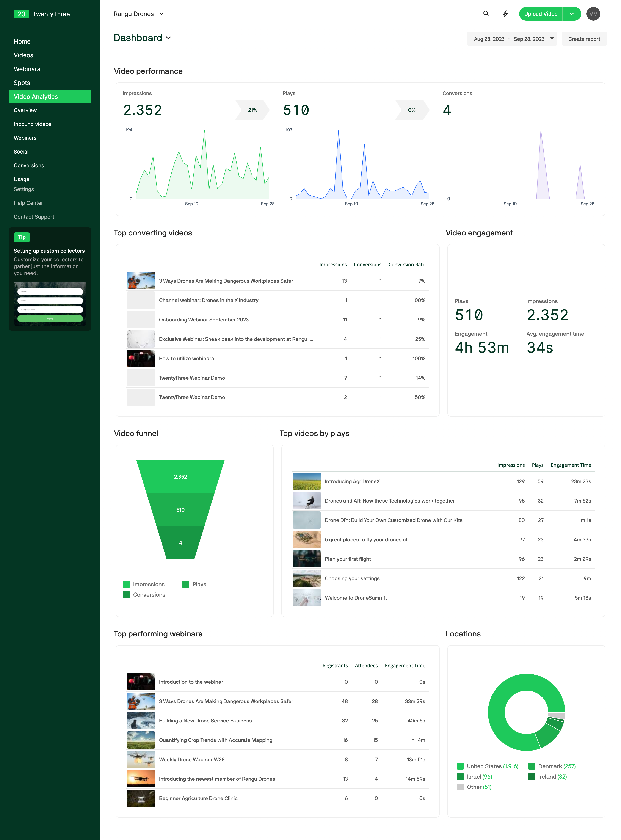Screen dimensions: 621x840
Task: Click the custom collectors form preview image
Action: tap(50, 304)
